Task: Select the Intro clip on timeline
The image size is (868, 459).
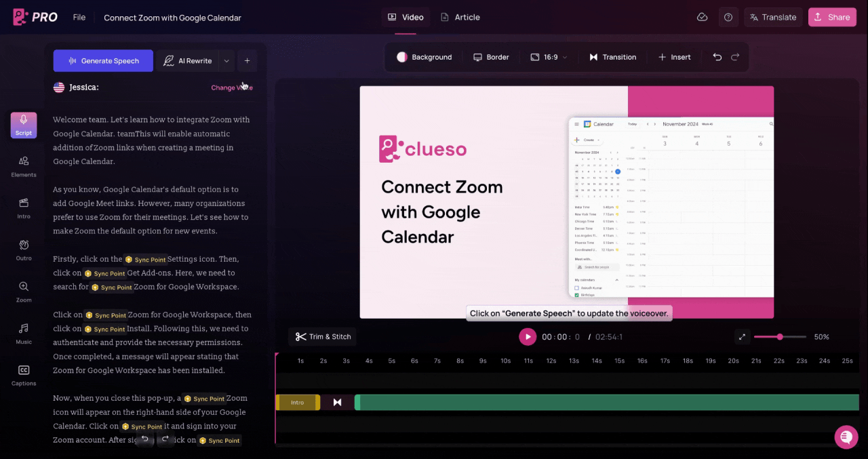Action: tap(298, 403)
